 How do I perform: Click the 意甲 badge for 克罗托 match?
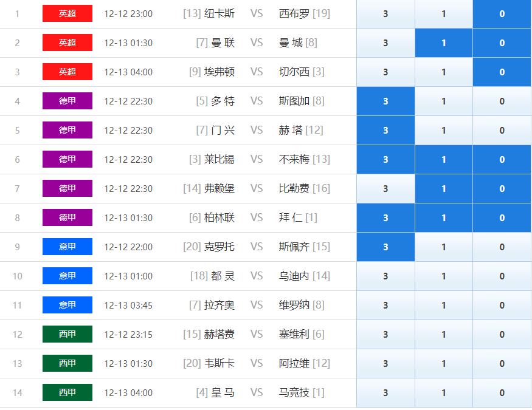(67, 247)
